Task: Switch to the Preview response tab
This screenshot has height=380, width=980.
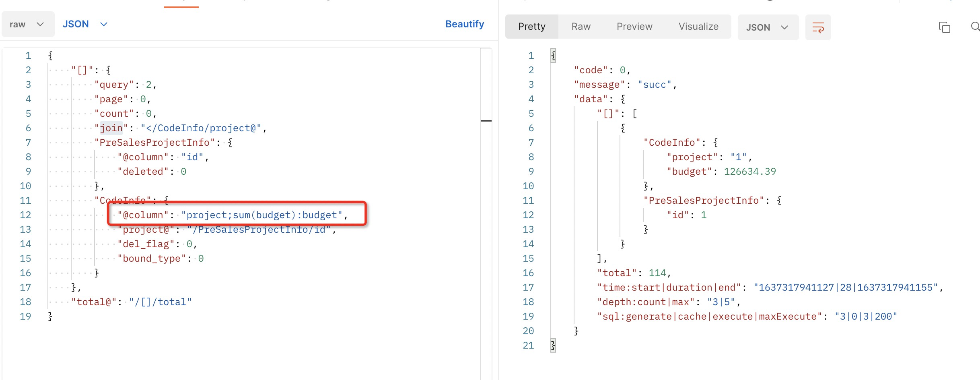Action: point(634,27)
